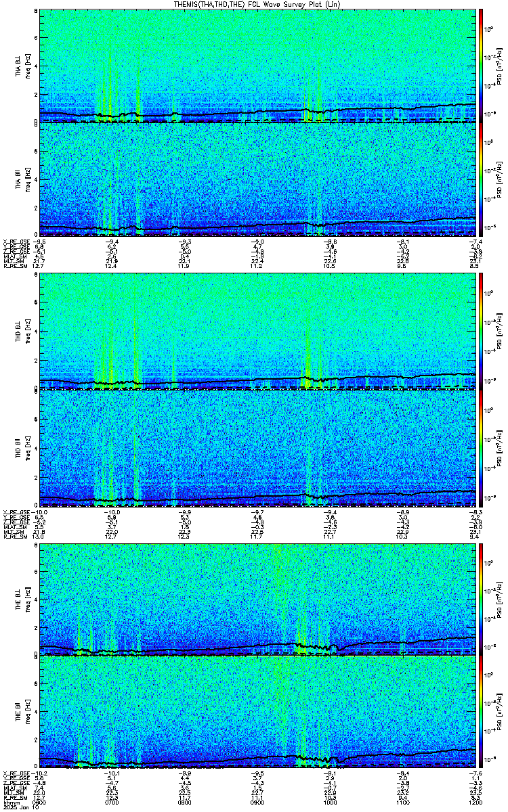Click the PSD color bar beside THD B-perpendicular
The width and height of the screenshot is (508, 812).
[481, 332]
